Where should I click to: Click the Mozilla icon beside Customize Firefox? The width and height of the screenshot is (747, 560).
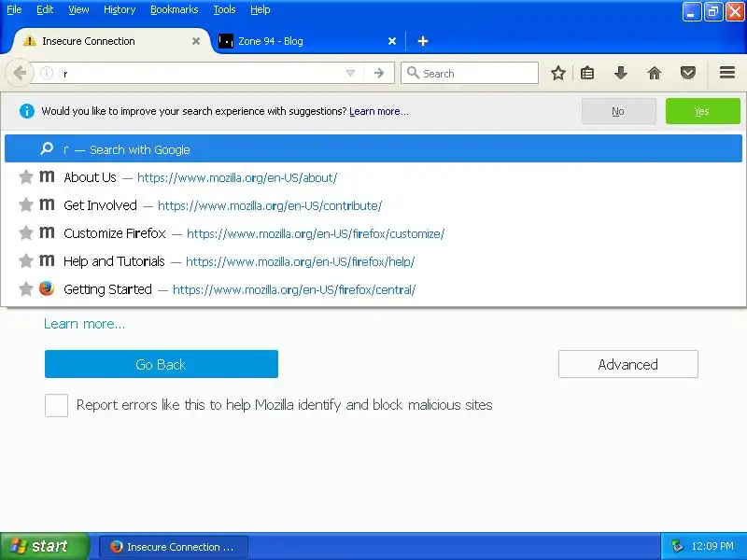pyautogui.click(x=47, y=232)
